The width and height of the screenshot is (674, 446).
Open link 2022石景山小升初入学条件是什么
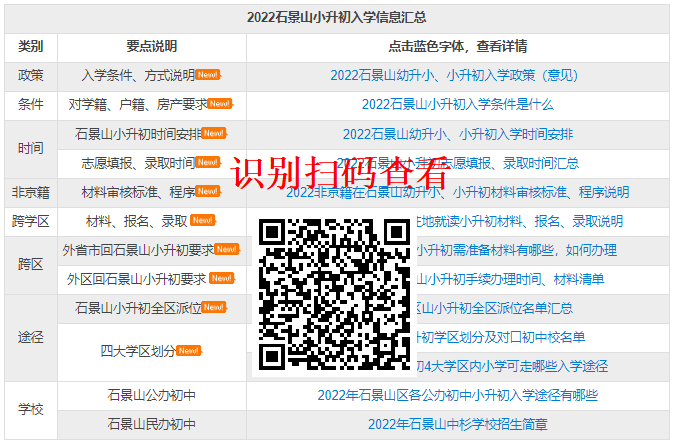click(x=458, y=104)
